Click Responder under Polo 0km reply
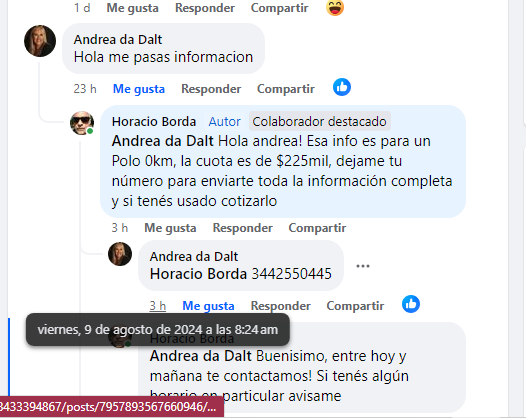Screen dimensions: 526x418 click(243, 228)
